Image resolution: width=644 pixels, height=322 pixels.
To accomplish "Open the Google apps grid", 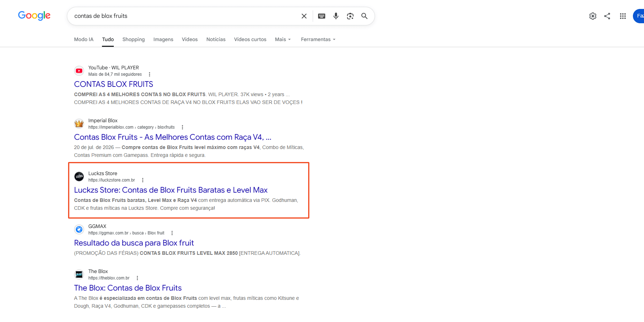I will pos(623,16).
